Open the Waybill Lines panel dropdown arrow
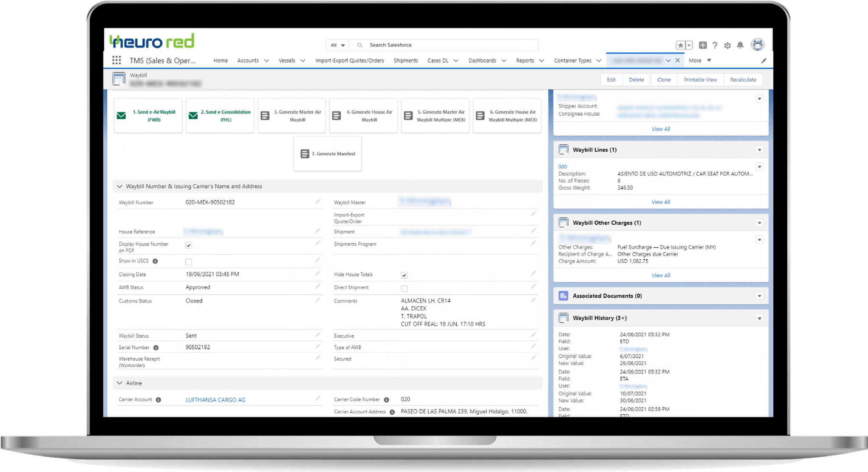The image size is (868, 472). pyautogui.click(x=759, y=150)
